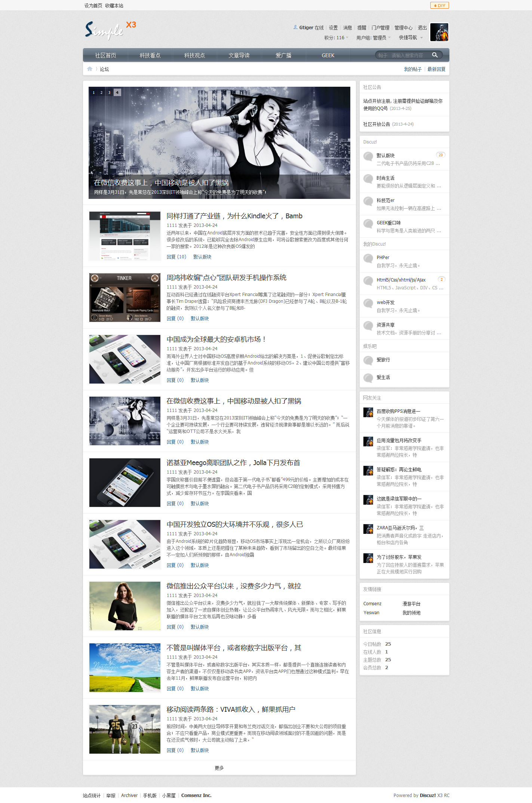Click the user avatar in header

439,32
